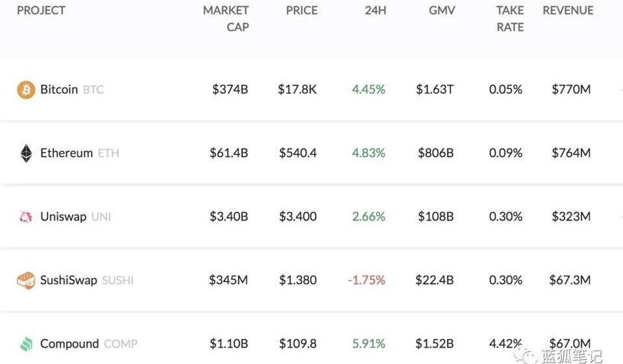The image size is (623, 364).
Task: Open the Compound project link
Action: point(69,344)
